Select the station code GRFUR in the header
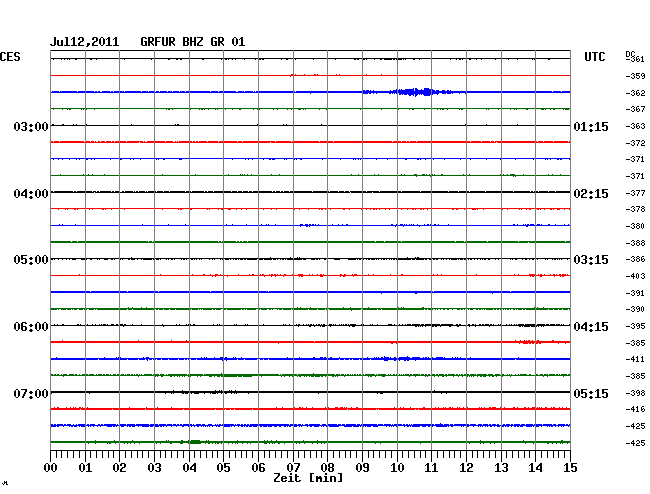The image size is (650, 494). click(158, 42)
